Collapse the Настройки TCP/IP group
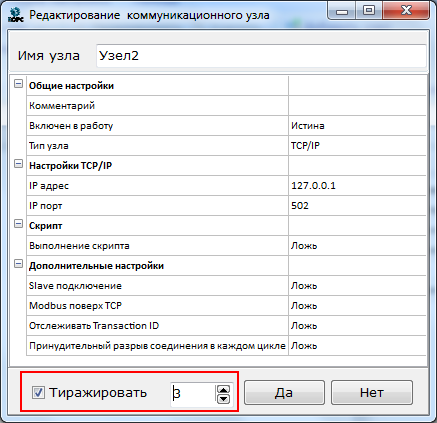The width and height of the screenshot is (437, 423). pyautogui.click(x=18, y=164)
